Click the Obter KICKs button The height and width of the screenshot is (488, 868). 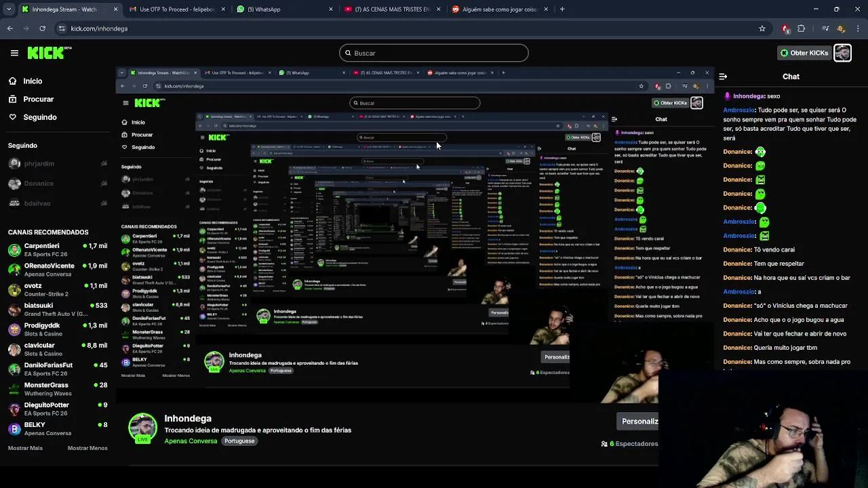click(x=804, y=53)
